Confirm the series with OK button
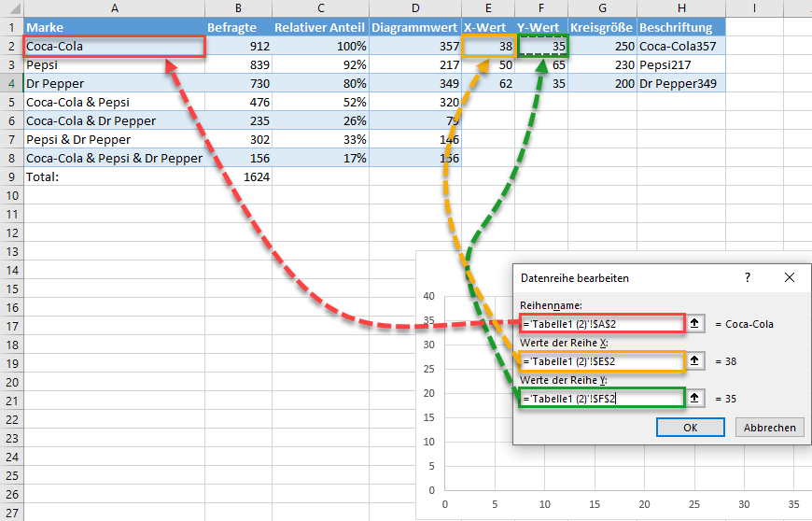This screenshot has height=521, width=812. (691, 428)
